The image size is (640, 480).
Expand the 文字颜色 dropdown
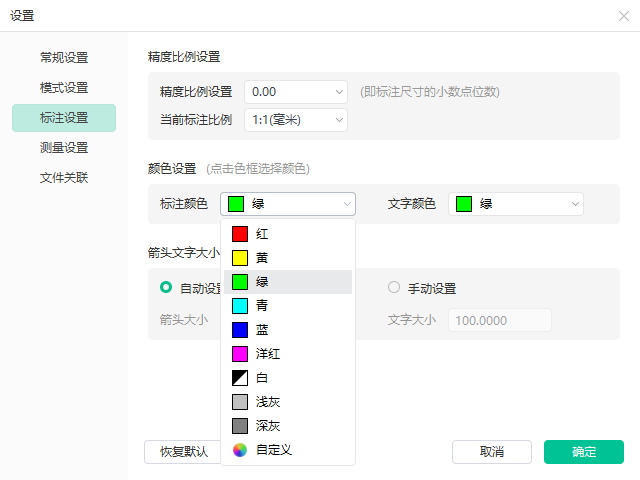click(516, 204)
